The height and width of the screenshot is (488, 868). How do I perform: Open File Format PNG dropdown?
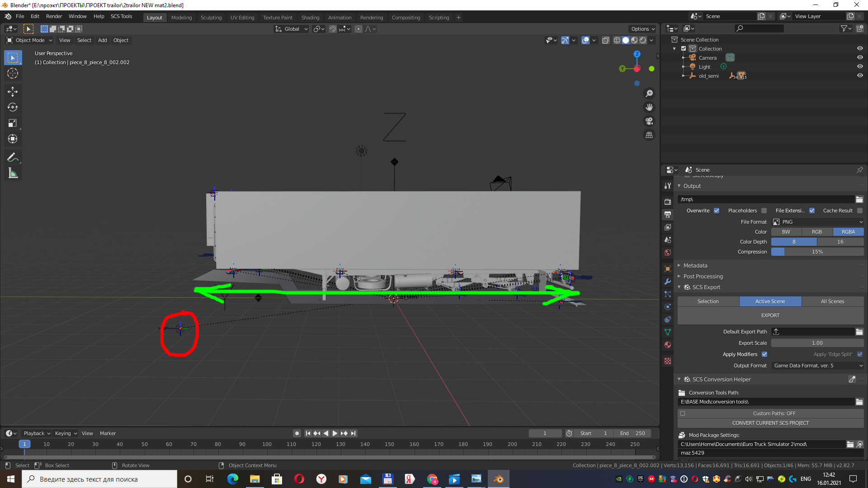pyautogui.click(x=817, y=222)
